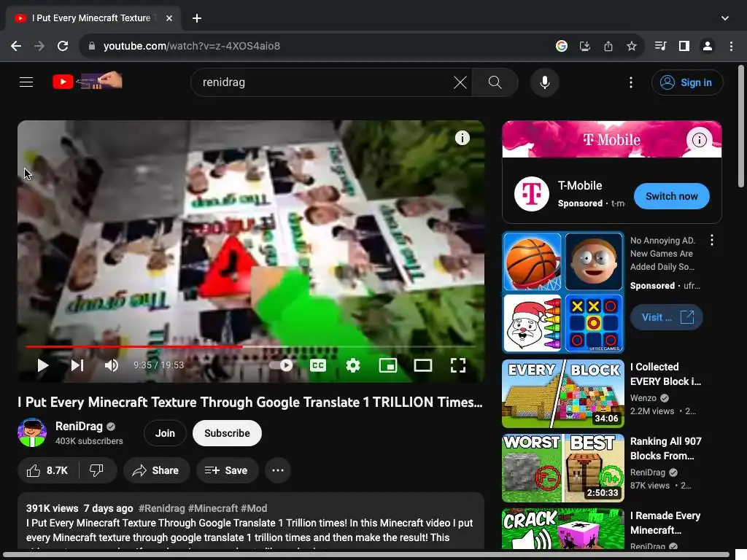Open a new browser tab

197,18
